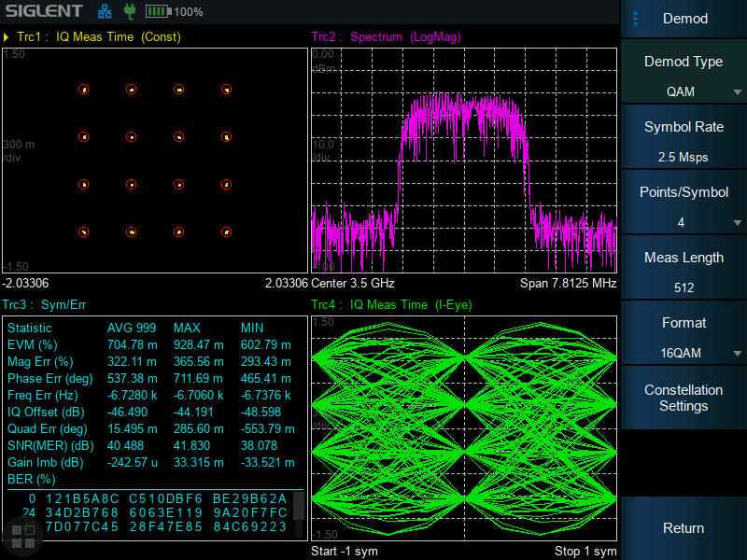Click the constellation left limit -2.03306
The image size is (747, 560).
click(25, 284)
